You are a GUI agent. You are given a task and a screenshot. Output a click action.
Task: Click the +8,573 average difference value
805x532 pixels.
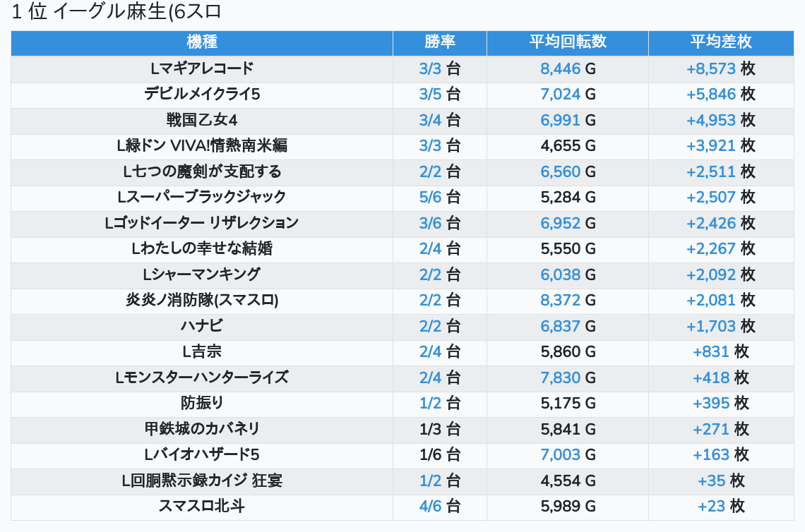coord(710,69)
